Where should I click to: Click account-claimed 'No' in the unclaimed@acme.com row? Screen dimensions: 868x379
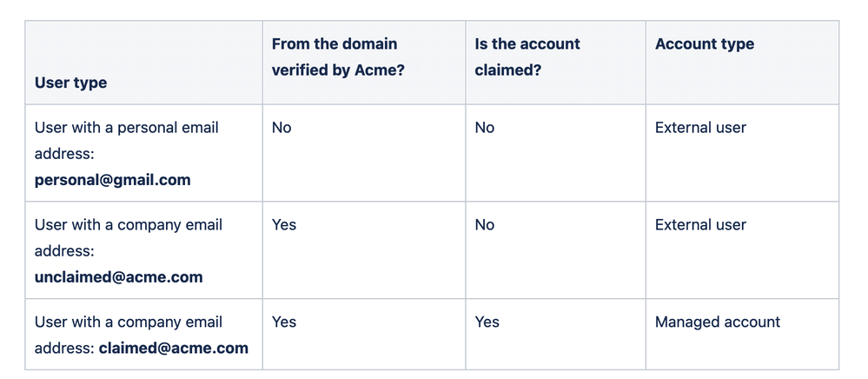click(485, 225)
